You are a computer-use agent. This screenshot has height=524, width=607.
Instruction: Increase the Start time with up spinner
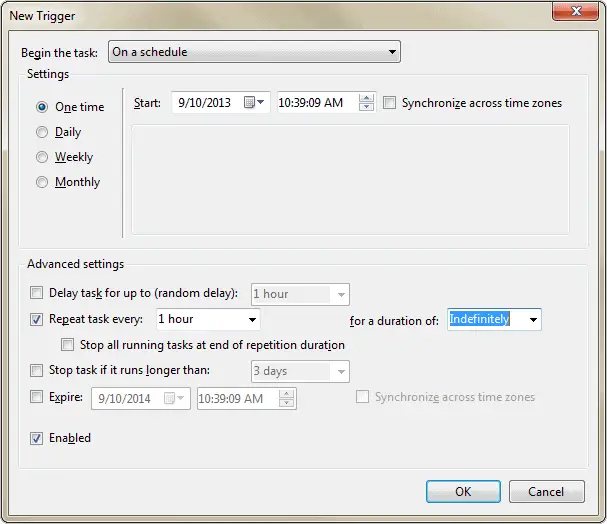(366, 98)
